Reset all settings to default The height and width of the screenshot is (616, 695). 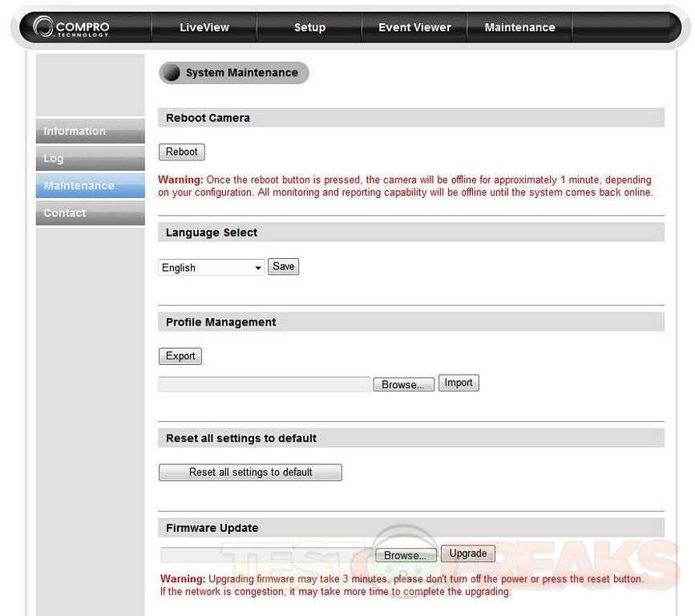tap(250, 472)
